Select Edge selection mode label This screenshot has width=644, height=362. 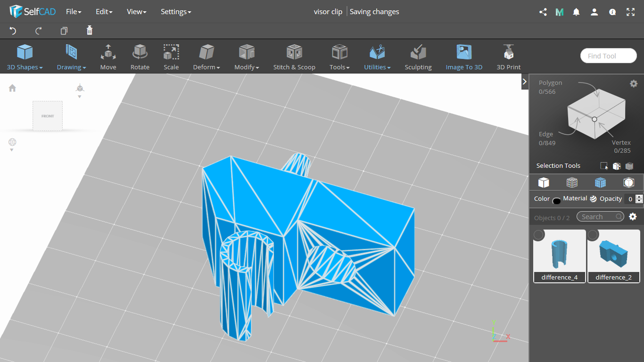(546, 134)
